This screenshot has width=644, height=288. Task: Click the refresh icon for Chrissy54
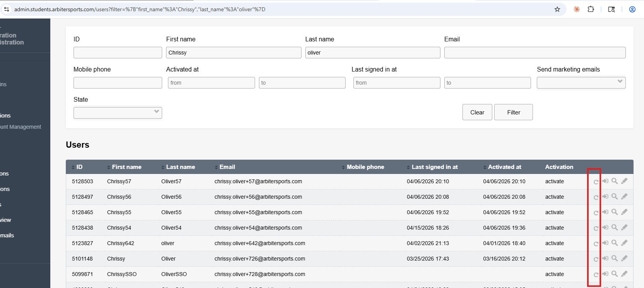[596, 228]
